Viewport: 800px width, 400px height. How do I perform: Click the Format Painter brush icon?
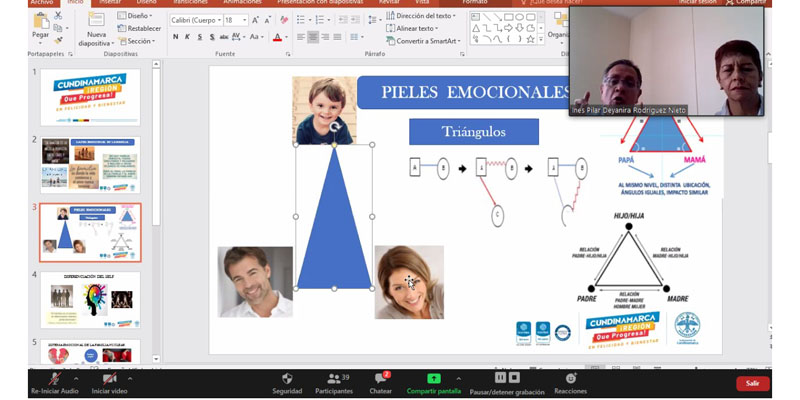(x=58, y=40)
